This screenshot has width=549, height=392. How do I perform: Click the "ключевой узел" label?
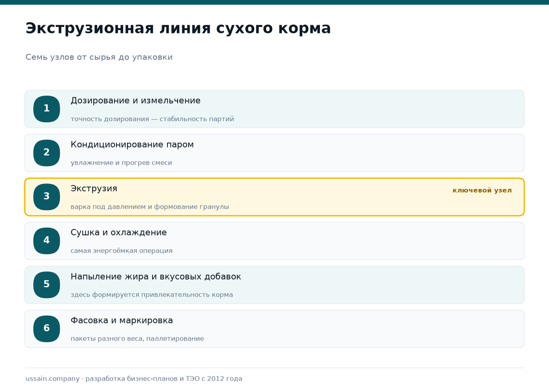pyautogui.click(x=482, y=191)
